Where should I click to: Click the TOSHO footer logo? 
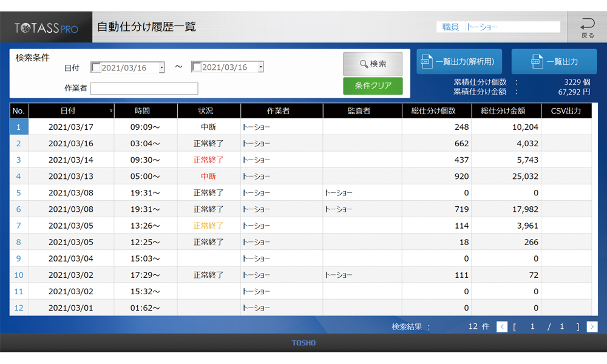point(303,343)
